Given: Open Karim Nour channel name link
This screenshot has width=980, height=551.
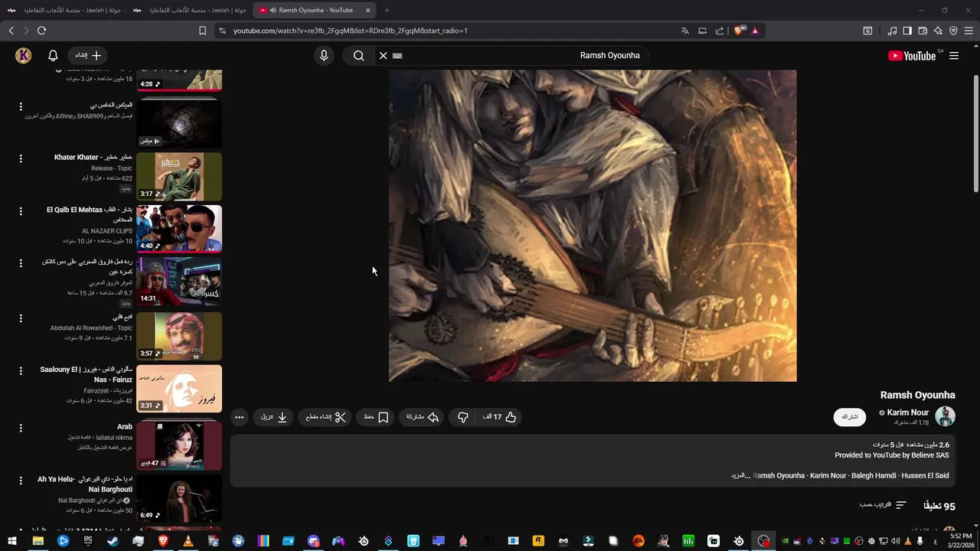Looking at the screenshot, I should (x=908, y=412).
